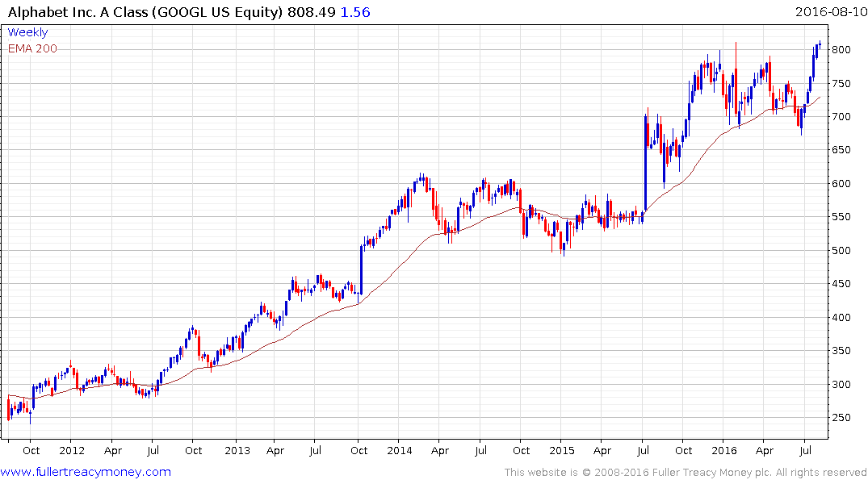Click the 2012 year label on time axis
868x484 pixels.
[72, 451]
